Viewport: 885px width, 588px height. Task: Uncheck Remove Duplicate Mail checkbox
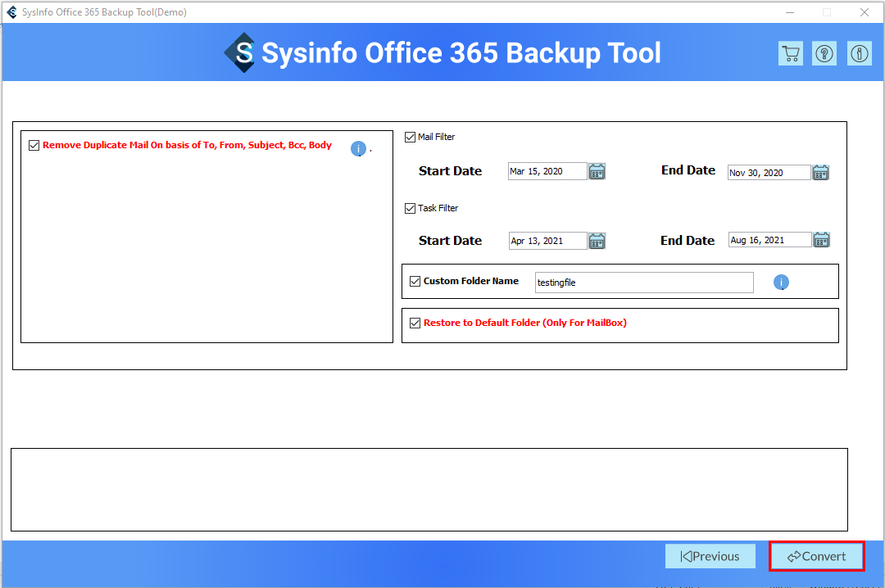34,146
